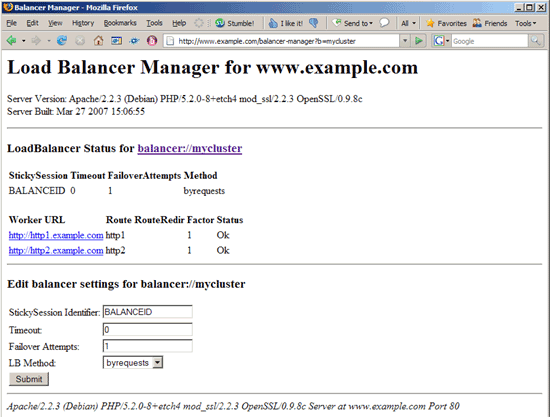550x417 pixels.
Task: Click the StumbleUpon Stumble! icon
Action: click(220, 23)
